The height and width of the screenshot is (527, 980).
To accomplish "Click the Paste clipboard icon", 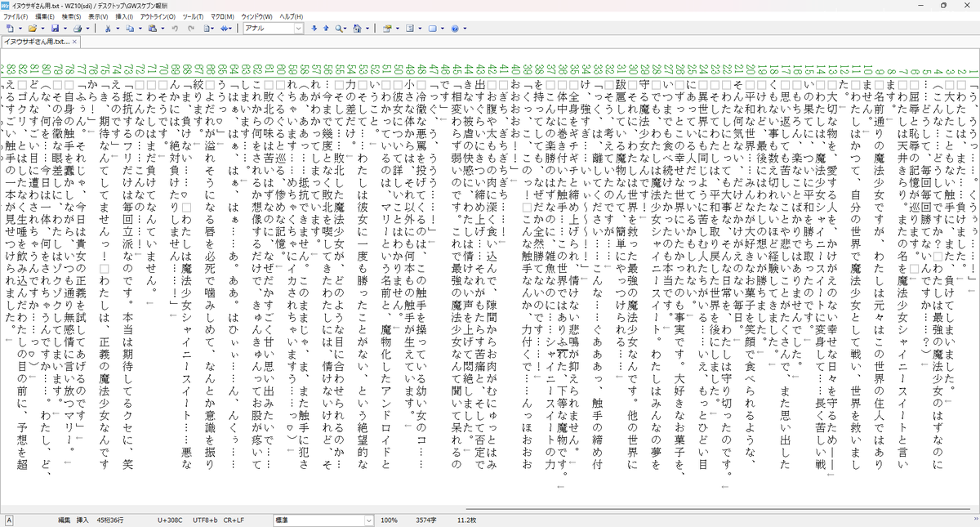I will pos(153,29).
